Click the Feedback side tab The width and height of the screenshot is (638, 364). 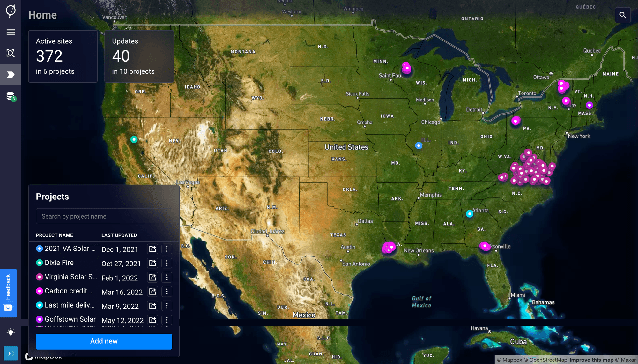point(8,293)
